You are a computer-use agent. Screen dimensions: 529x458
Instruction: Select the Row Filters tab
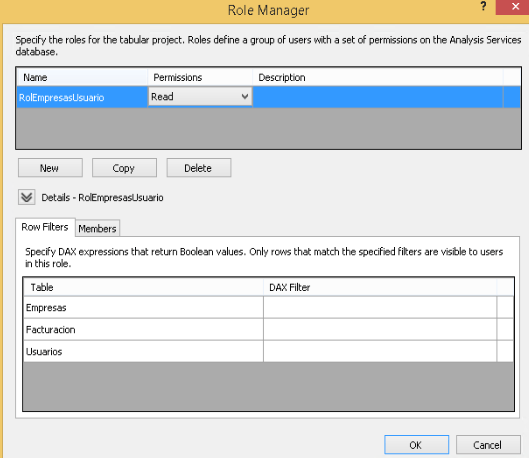point(45,227)
